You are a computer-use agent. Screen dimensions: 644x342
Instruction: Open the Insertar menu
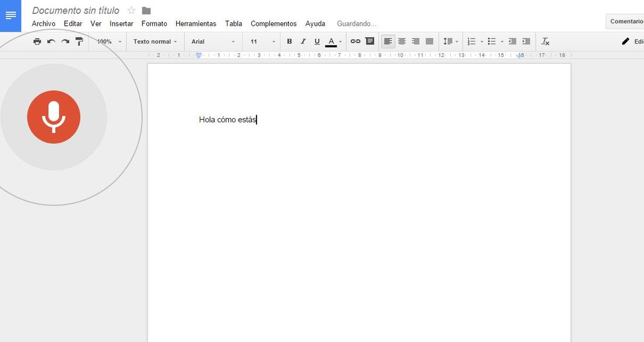pyautogui.click(x=121, y=24)
